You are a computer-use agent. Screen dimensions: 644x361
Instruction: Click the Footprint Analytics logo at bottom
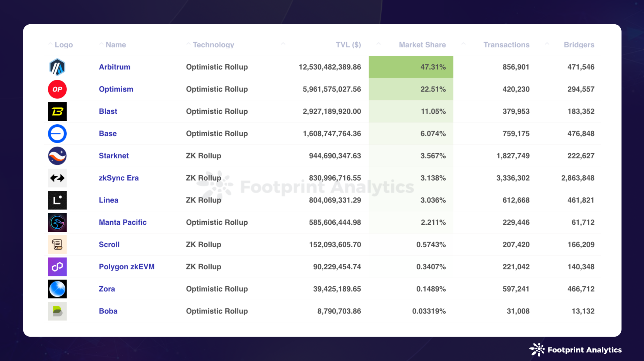click(x=575, y=350)
